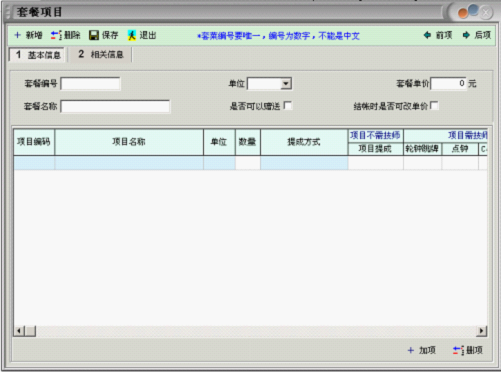Click the orange circle window button
Image resolution: width=501 pixels, height=372 pixels.
pyautogui.click(x=463, y=13)
